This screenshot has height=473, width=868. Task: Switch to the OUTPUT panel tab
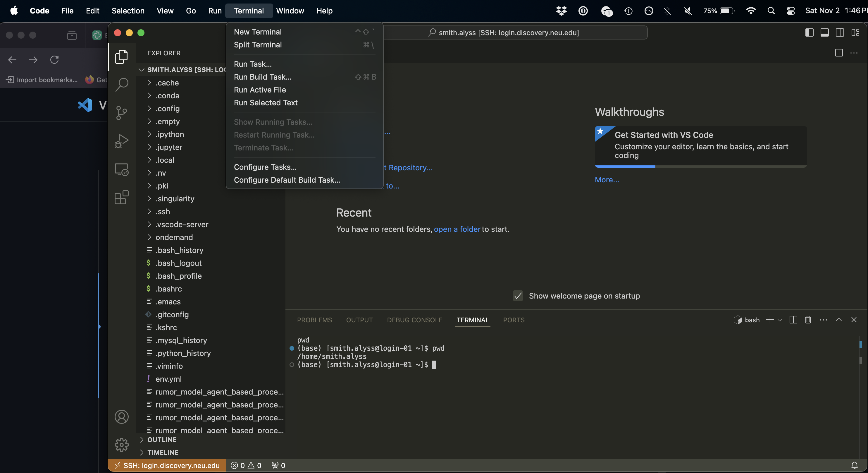359,320
